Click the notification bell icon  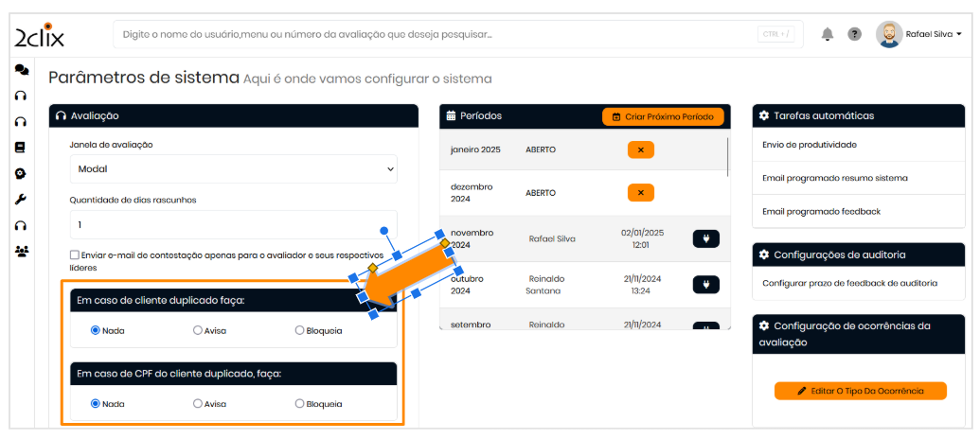point(828,35)
